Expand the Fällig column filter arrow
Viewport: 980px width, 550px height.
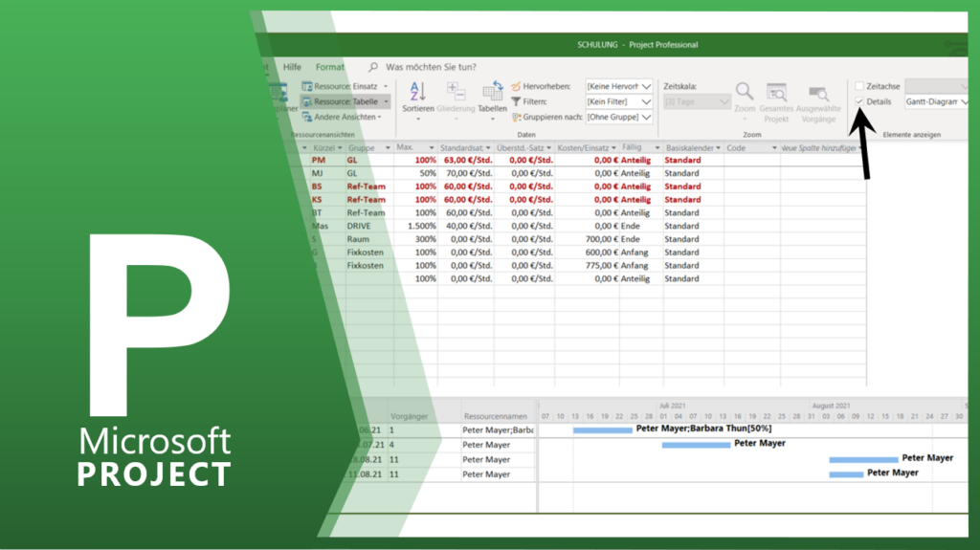[657, 148]
